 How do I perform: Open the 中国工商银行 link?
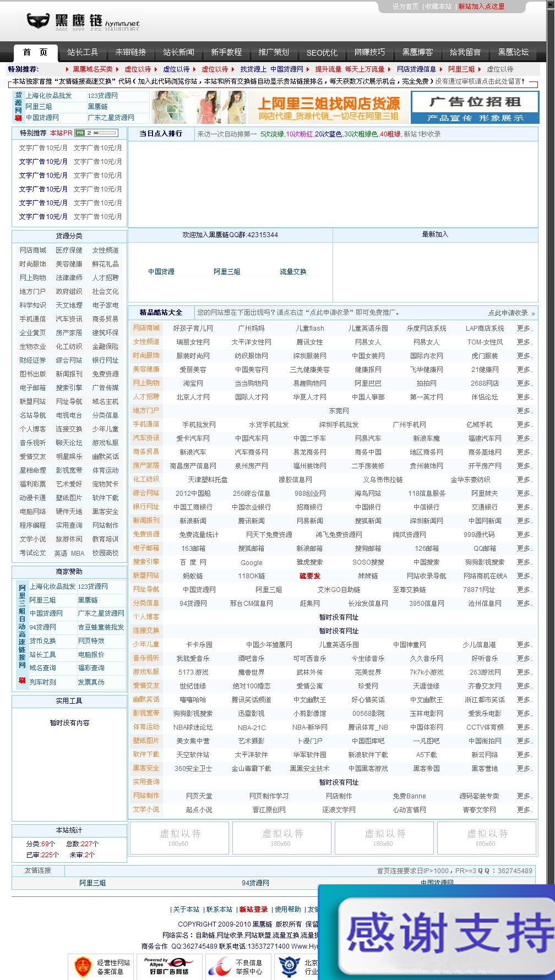[x=193, y=507]
